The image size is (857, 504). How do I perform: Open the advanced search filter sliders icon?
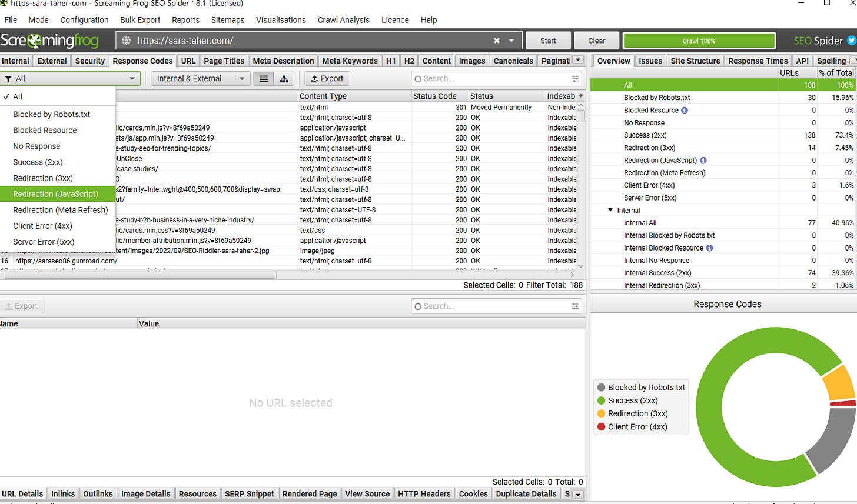coord(576,78)
